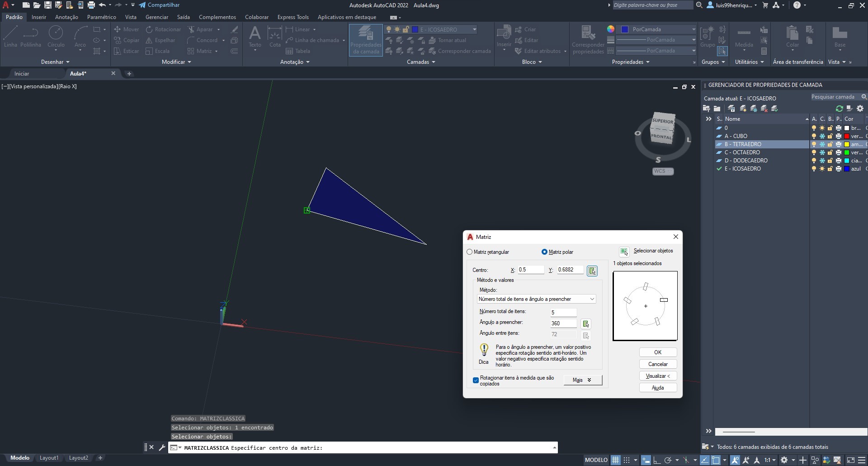Viewport: 868px width, 466px height.
Task: Activate the Esticar tool
Action: tap(126, 51)
